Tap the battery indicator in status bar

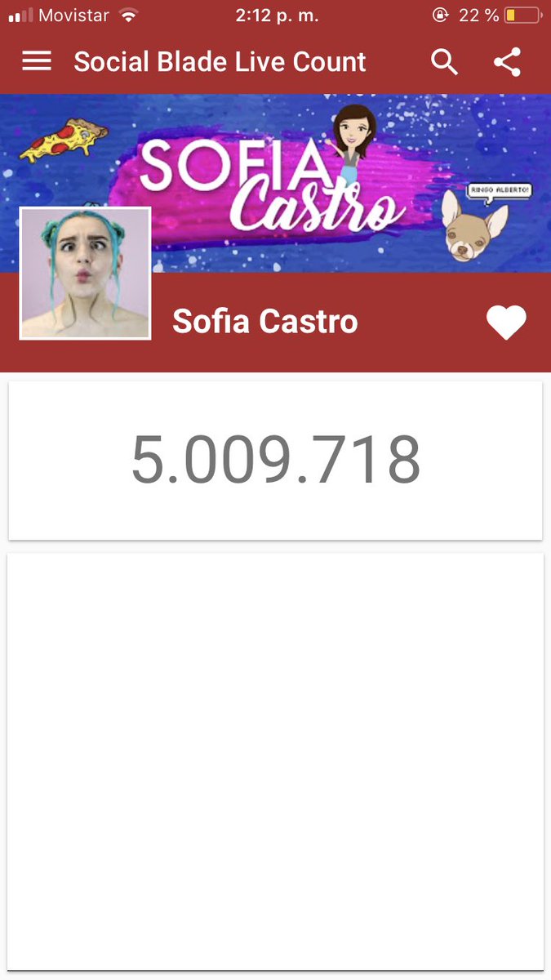click(x=522, y=15)
